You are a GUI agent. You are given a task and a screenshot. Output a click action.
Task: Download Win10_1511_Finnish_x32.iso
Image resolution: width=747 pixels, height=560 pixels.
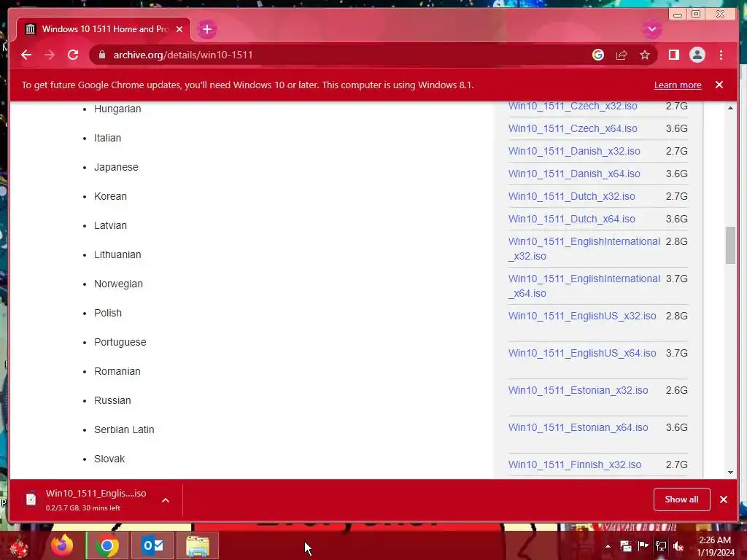tap(574, 464)
